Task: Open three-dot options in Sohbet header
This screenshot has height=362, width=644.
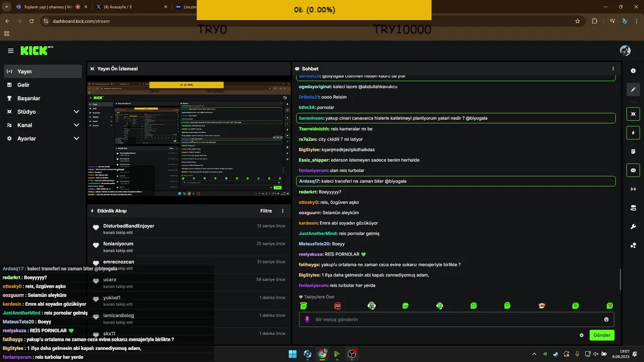Action: (x=613, y=69)
